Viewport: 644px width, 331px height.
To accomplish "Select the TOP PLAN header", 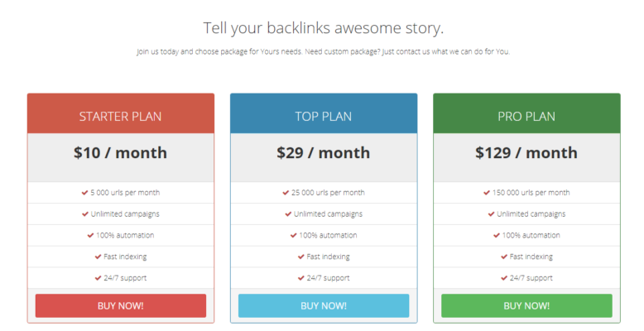I will coord(324,116).
